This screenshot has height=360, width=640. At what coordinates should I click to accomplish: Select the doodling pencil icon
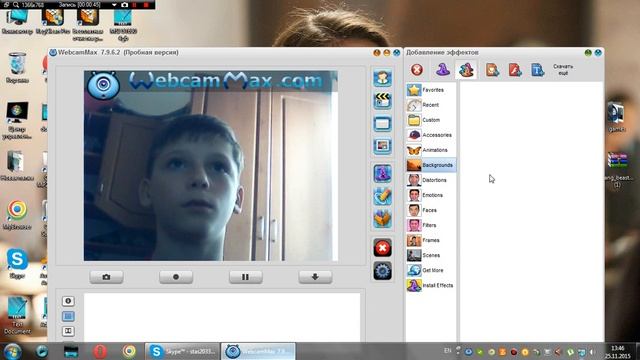[382, 196]
